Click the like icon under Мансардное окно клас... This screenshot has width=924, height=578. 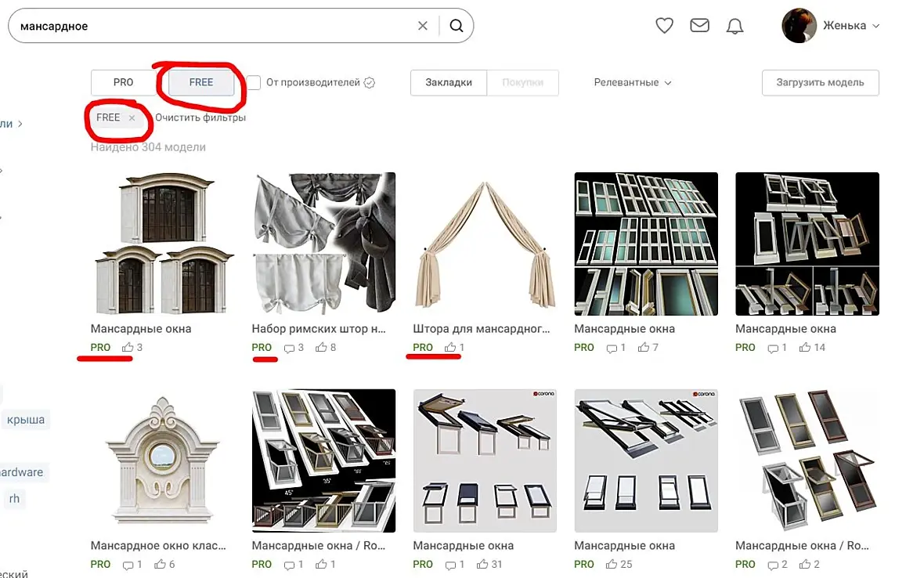tap(160, 564)
